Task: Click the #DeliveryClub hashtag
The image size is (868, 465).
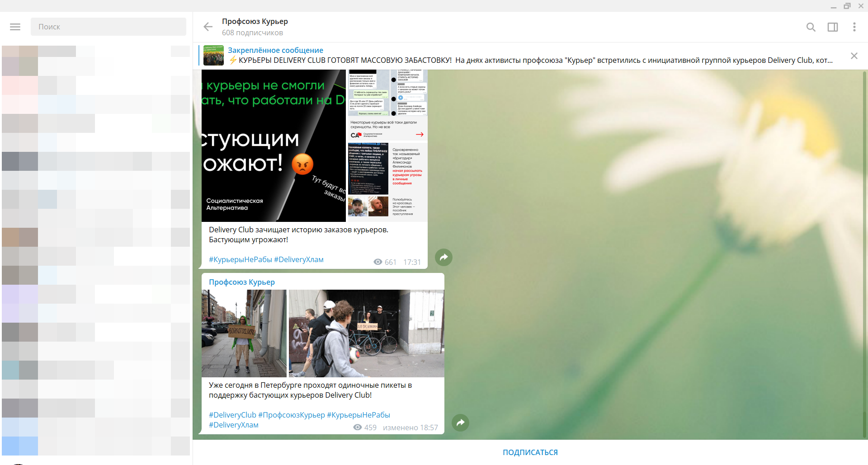Action: [232, 415]
